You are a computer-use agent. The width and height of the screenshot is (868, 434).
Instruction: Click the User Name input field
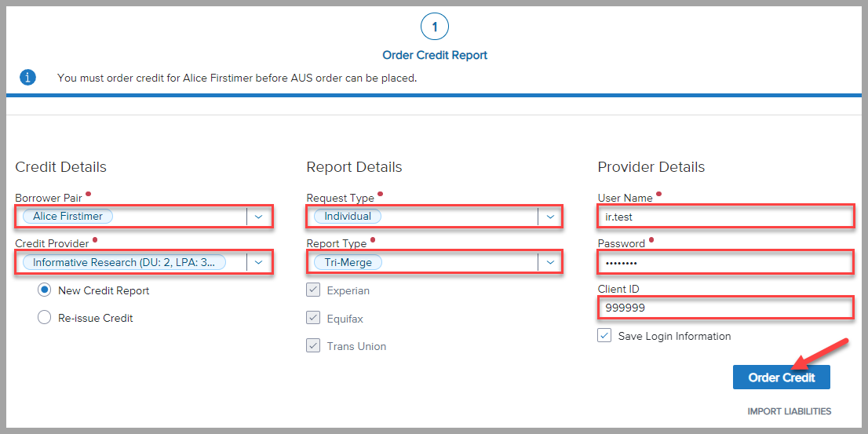[x=724, y=217]
